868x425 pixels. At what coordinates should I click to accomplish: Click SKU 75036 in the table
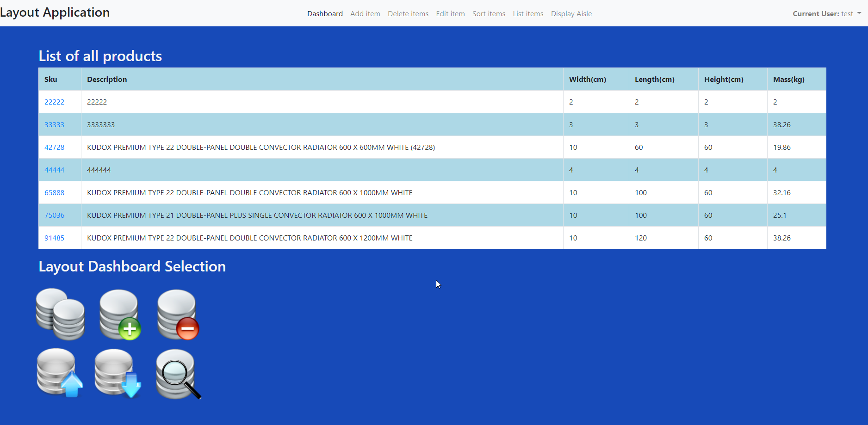[54, 216]
